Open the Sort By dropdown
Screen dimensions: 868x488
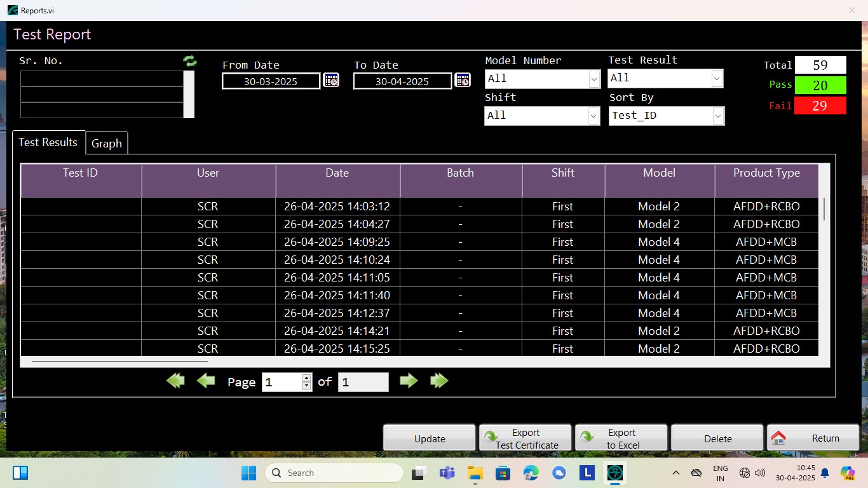(718, 116)
